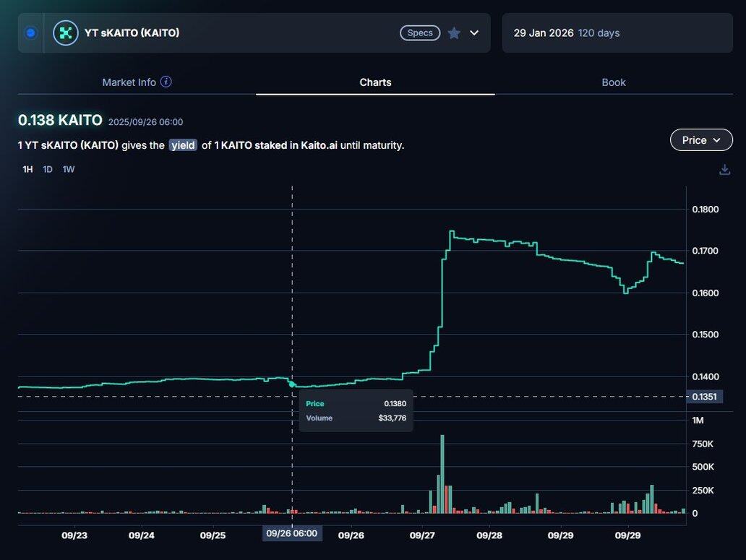Image resolution: width=746 pixels, height=560 pixels.
Task: Click the 0.1400 price axis label
Action: coord(706,376)
